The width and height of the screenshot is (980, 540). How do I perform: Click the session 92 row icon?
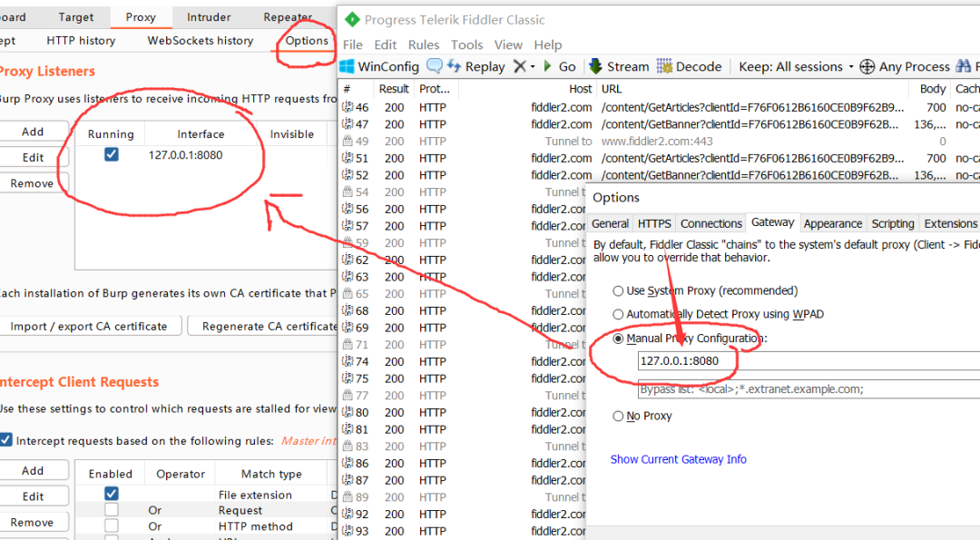[x=348, y=514]
